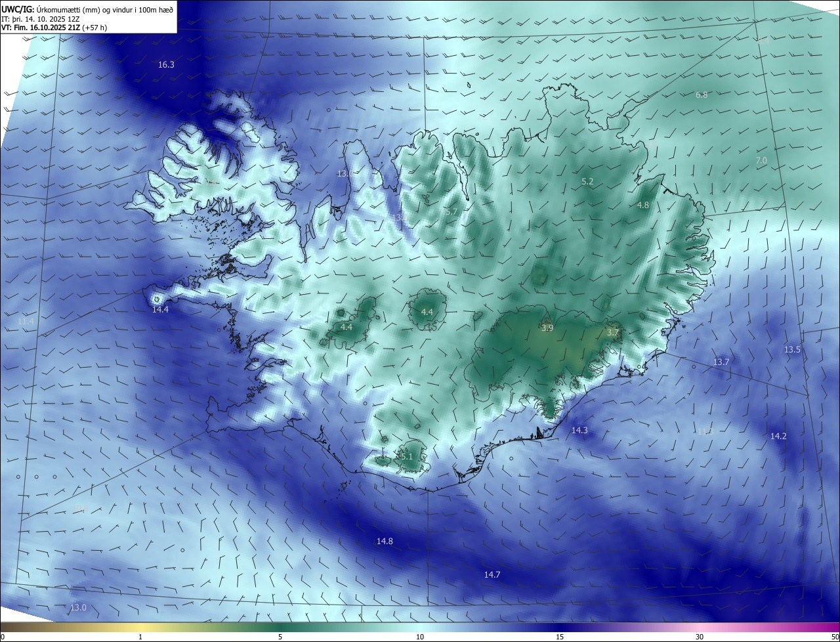
Task: Click the '30' tick on the colour scale
Action: pos(700,637)
